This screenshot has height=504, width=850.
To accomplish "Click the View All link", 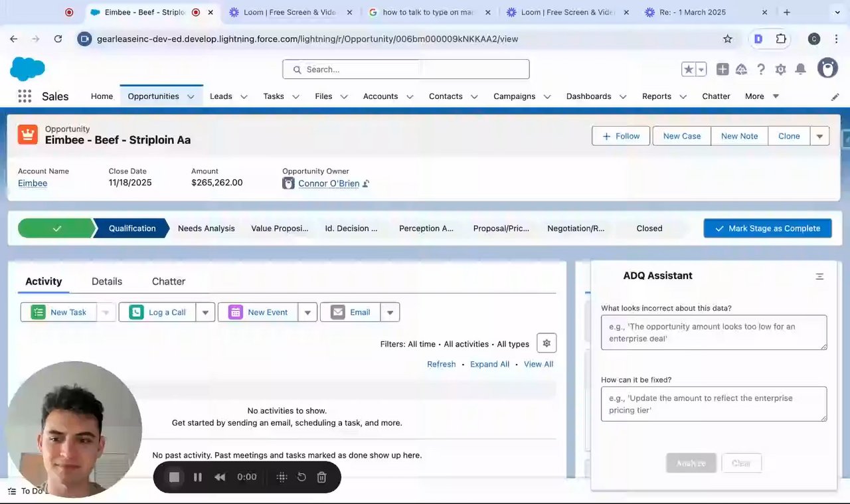I will [x=538, y=365].
